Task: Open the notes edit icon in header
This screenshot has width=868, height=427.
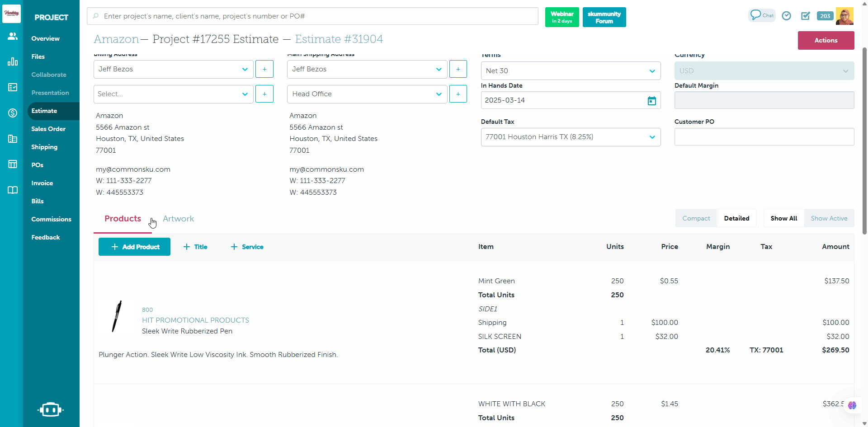Action: point(806,16)
